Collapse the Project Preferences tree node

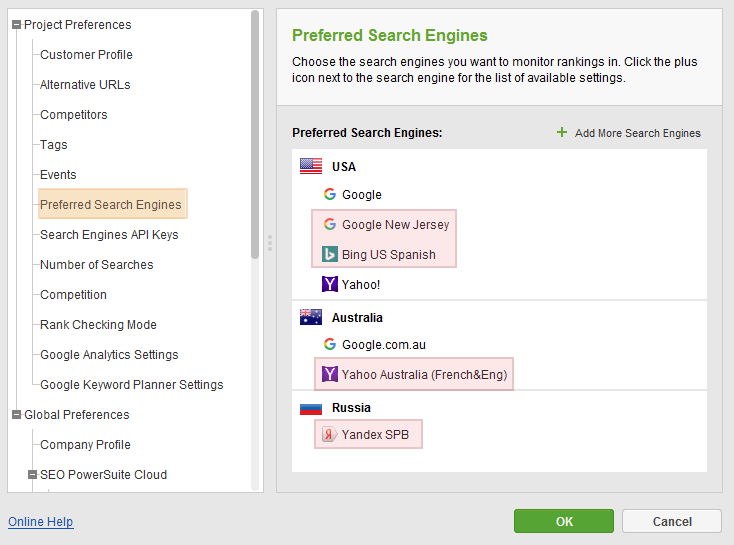tap(16, 24)
